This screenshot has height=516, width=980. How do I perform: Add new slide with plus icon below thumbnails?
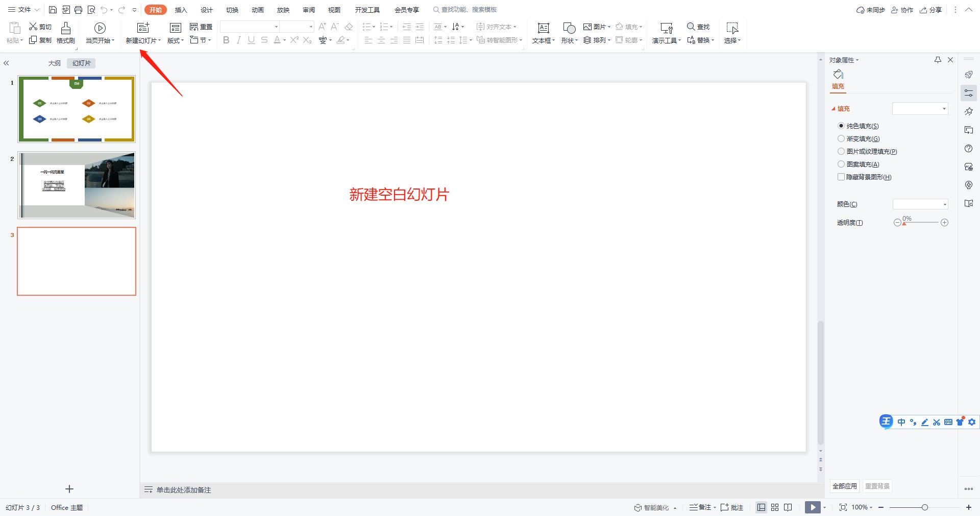coord(69,489)
